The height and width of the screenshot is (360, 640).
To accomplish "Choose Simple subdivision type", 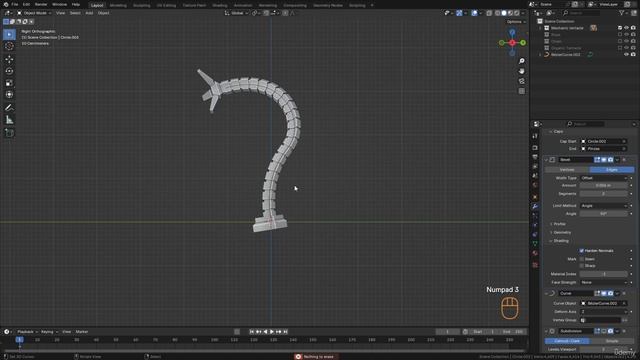I will coord(612,341).
